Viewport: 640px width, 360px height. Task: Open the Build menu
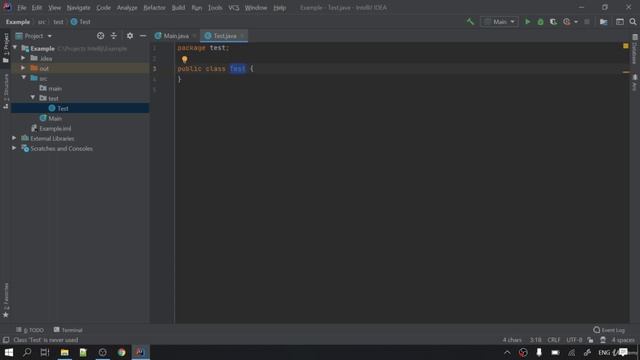pyautogui.click(x=178, y=8)
